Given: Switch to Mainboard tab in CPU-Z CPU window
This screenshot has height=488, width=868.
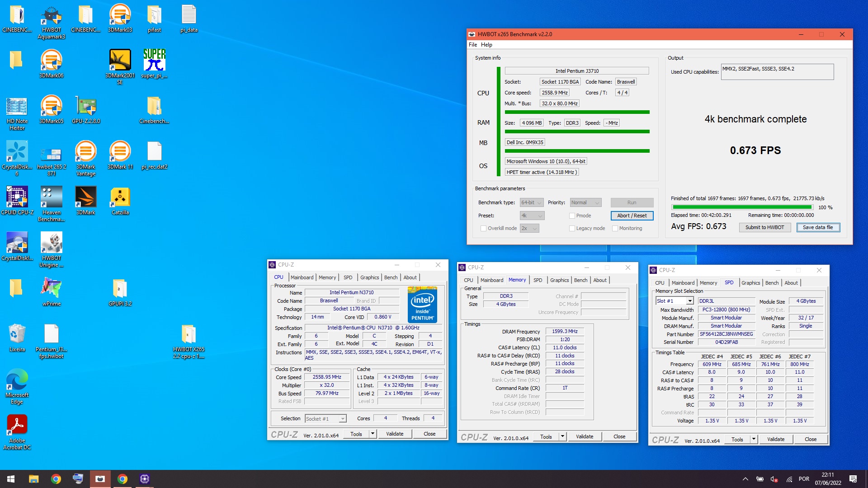Looking at the screenshot, I should (x=302, y=277).
